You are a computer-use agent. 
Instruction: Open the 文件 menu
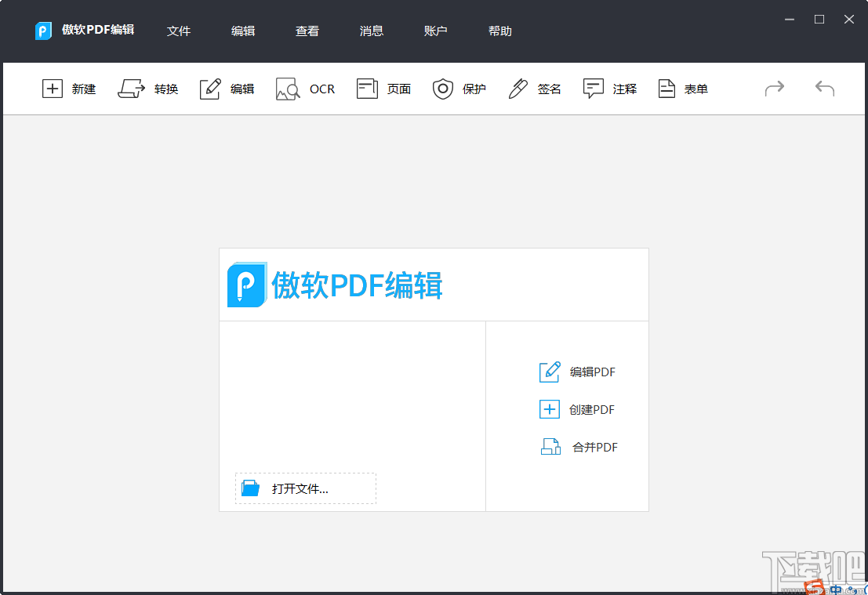pos(179,31)
